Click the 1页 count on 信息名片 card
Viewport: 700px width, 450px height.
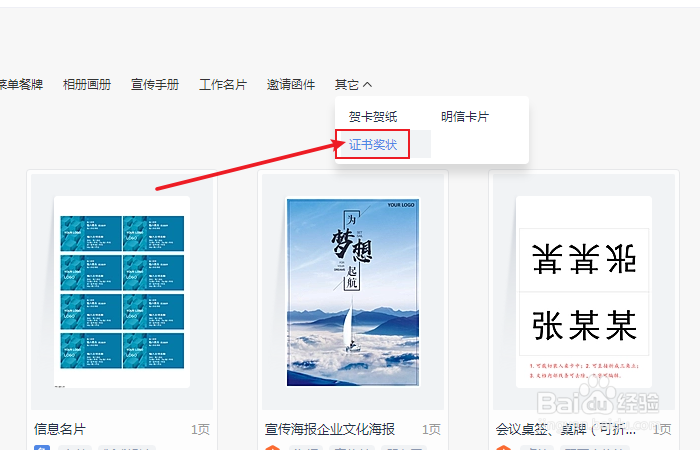(200, 429)
